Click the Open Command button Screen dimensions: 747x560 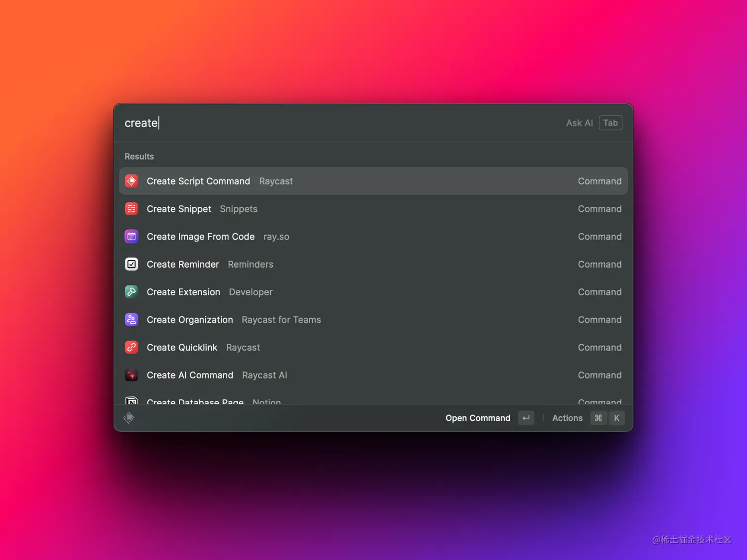[478, 418]
